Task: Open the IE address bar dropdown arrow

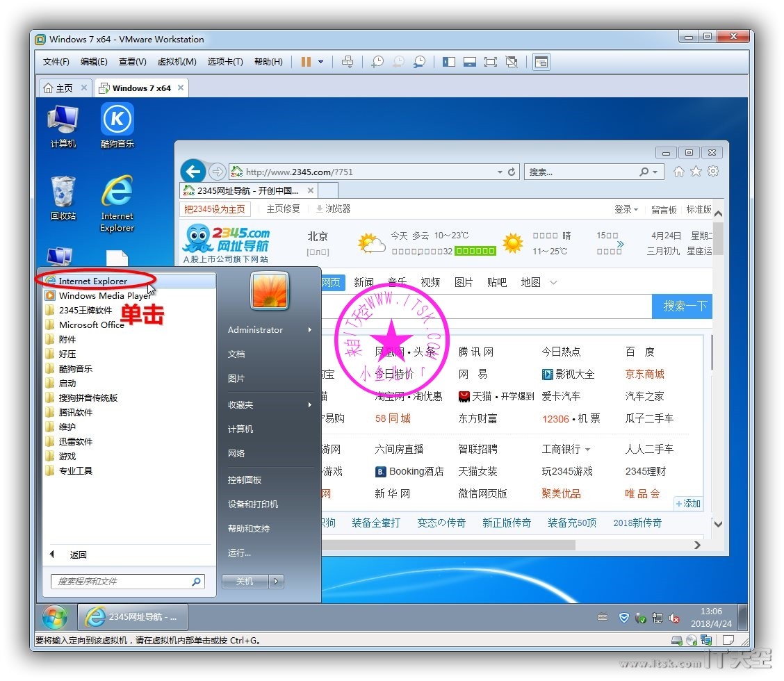Action: [x=499, y=172]
